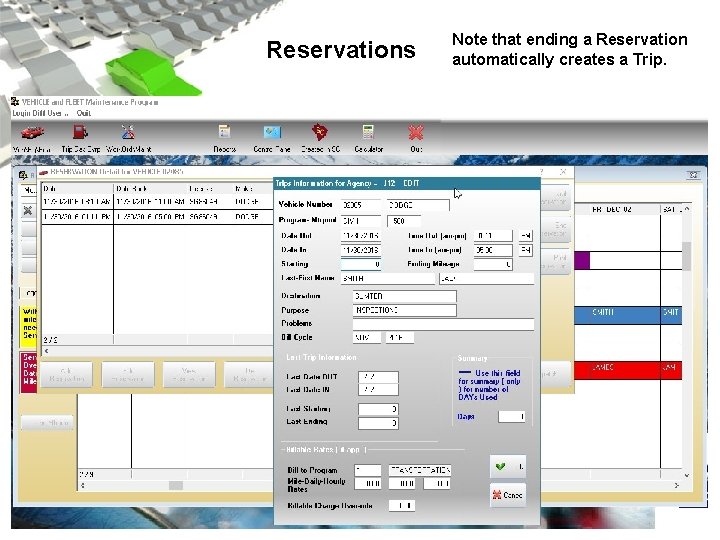Launch the Calculator toolbar icon
720x540 pixels.
click(x=368, y=132)
